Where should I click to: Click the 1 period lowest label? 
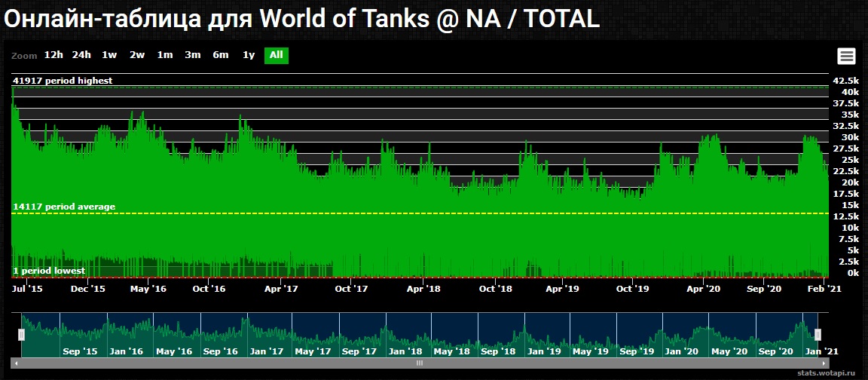[49, 271]
